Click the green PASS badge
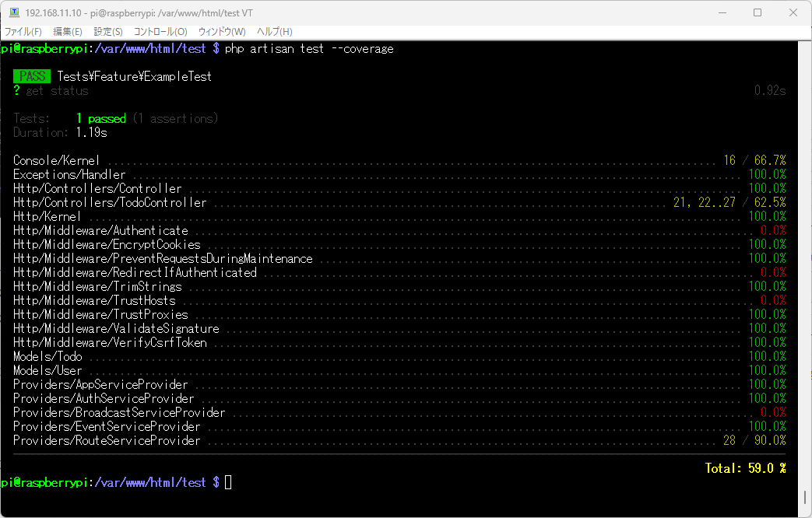The width and height of the screenshot is (812, 518). [31, 76]
